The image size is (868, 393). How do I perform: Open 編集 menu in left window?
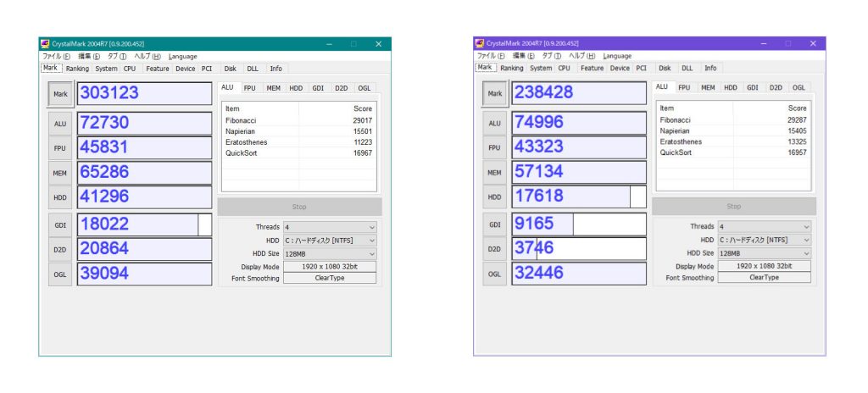coord(88,57)
